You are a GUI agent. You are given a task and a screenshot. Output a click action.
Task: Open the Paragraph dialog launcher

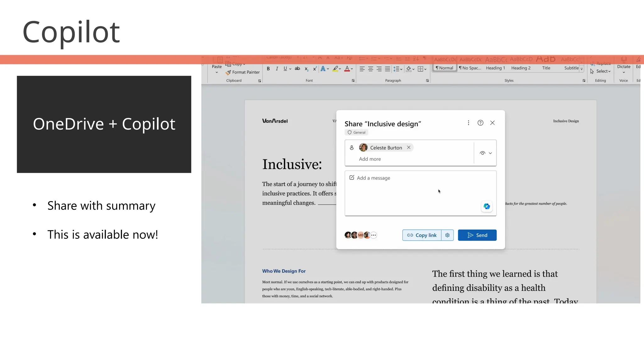427,81
